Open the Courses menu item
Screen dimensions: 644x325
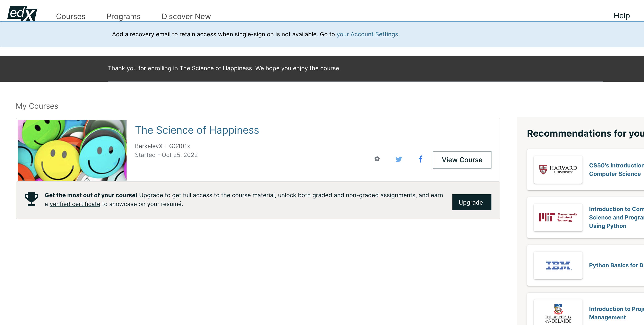point(71,17)
